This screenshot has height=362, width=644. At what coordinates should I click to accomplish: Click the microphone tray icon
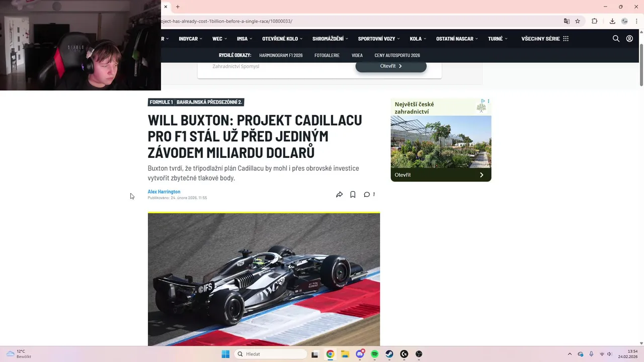[x=591, y=354]
